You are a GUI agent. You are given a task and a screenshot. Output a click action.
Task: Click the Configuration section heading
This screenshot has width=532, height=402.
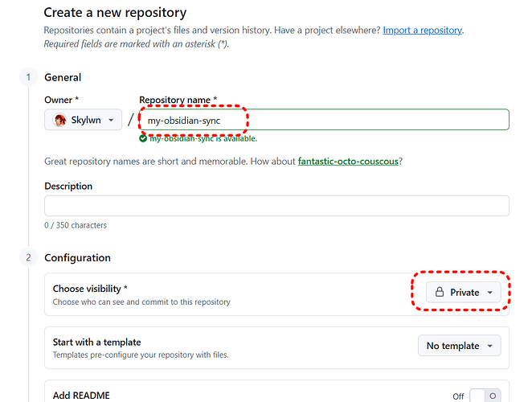pyautogui.click(x=77, y=257)
